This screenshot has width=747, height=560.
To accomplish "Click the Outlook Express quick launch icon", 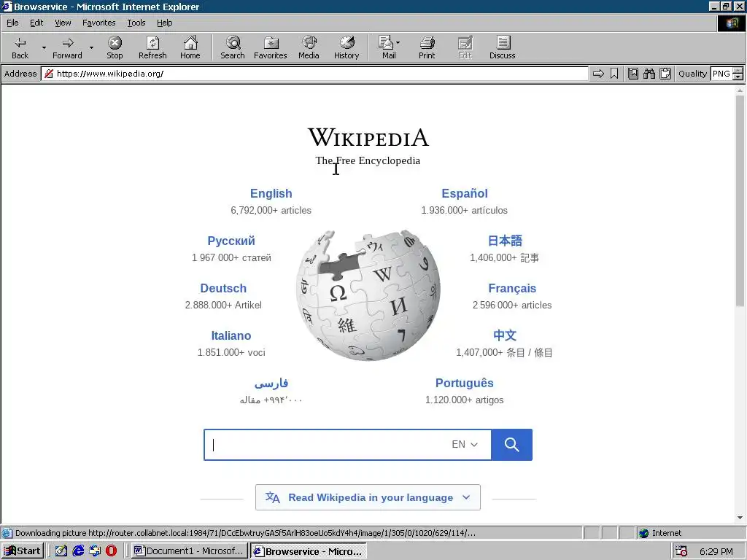I will click(95, 551).
